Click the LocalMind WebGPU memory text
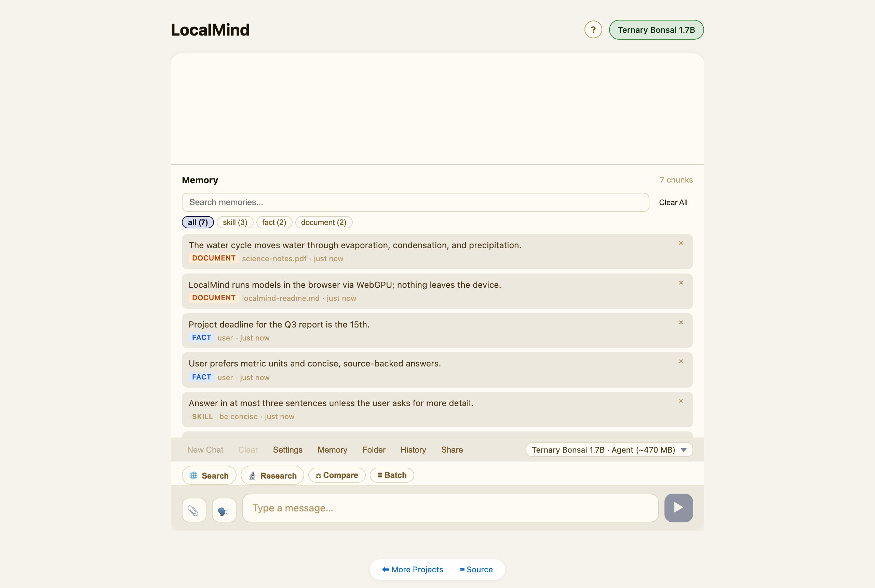The image size is (875, 588). click(x=345, y=285)
